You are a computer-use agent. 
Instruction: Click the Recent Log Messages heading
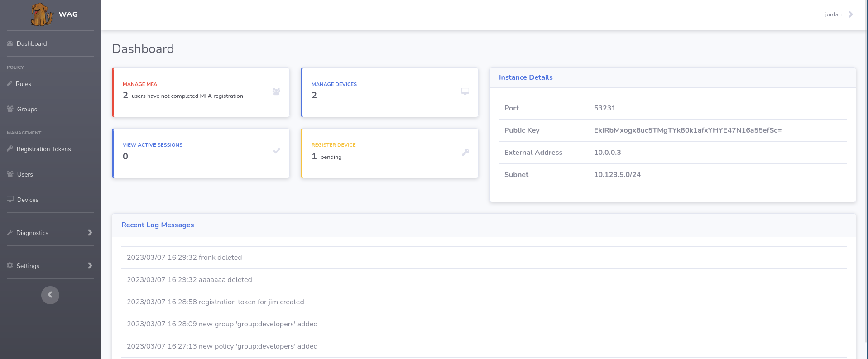(x=158, y=225)
